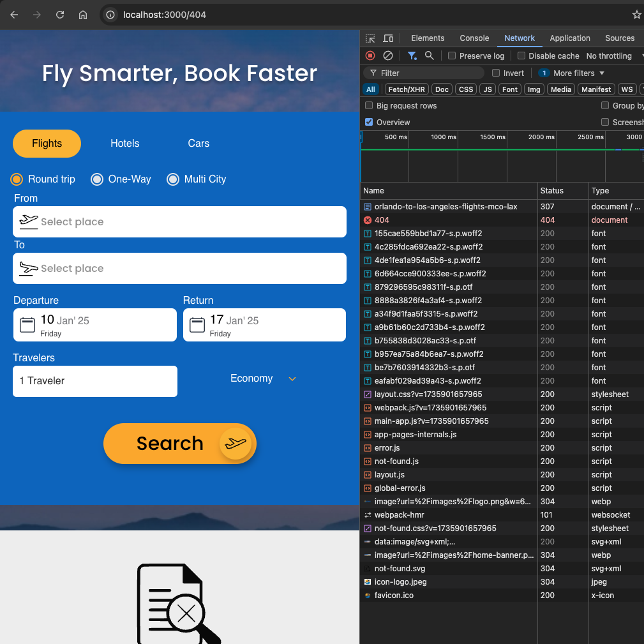Screen dimensions: 644x644
Task: Select the Round trip radio button
Action: coord(17,179)
